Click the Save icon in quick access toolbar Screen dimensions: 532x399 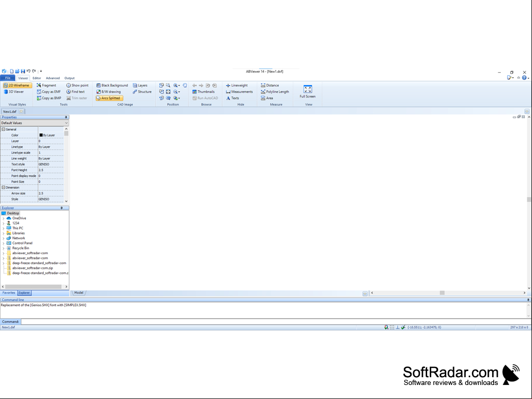coord(23,71)
